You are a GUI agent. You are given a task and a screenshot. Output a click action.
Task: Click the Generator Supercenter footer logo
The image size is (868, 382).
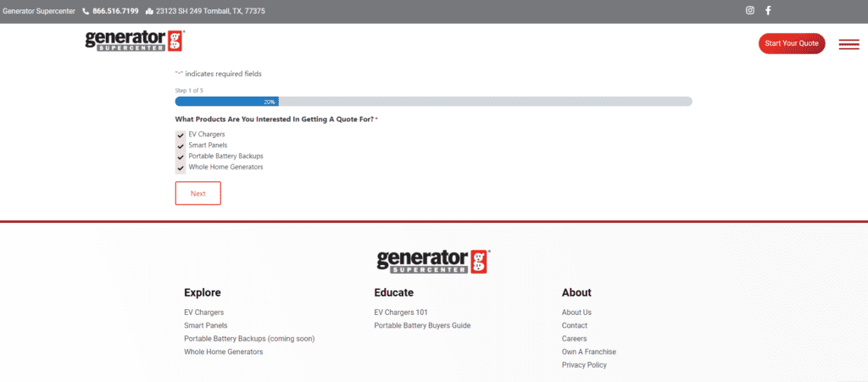pos(433,261)
